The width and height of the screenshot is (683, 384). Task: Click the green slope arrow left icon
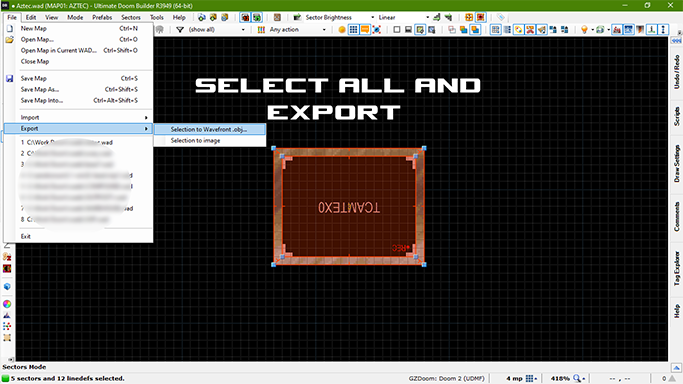[436, 17]
